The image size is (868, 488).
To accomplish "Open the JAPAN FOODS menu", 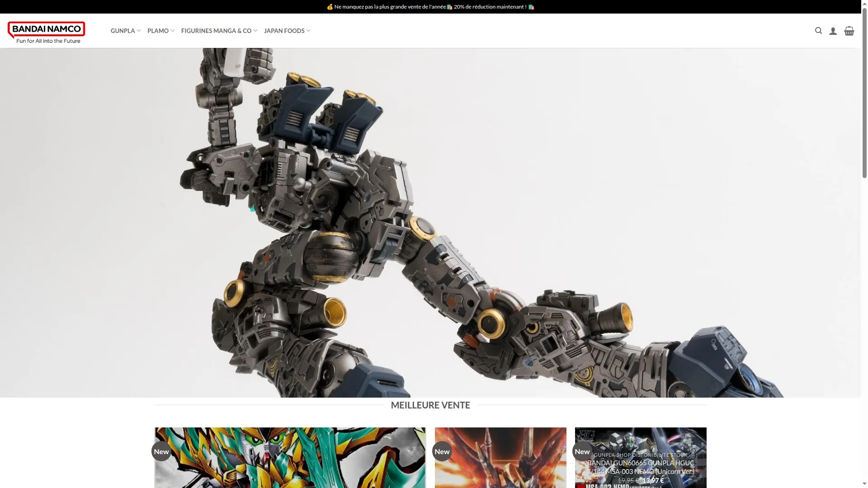I will coord(284,31).
